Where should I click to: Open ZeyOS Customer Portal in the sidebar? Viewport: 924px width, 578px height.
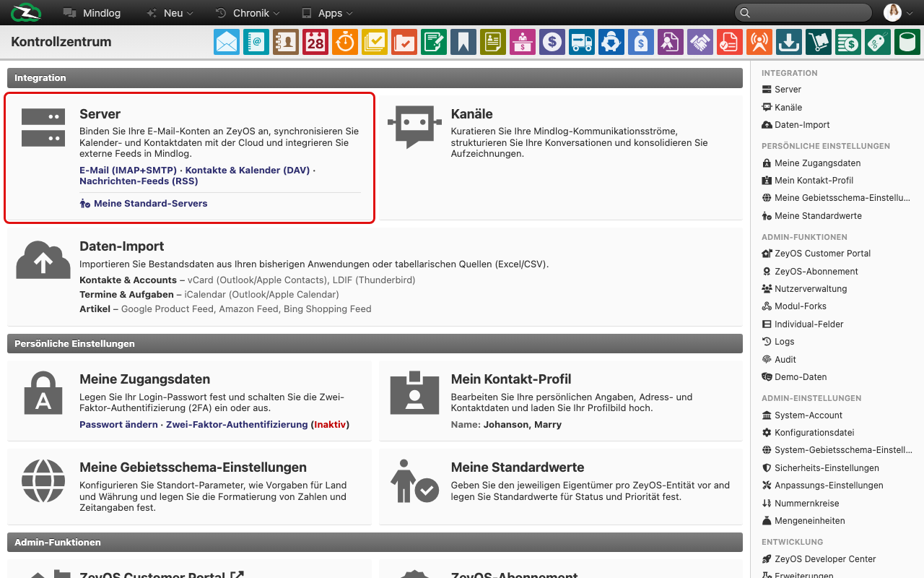pyautogui.click(x=816, y=254)
